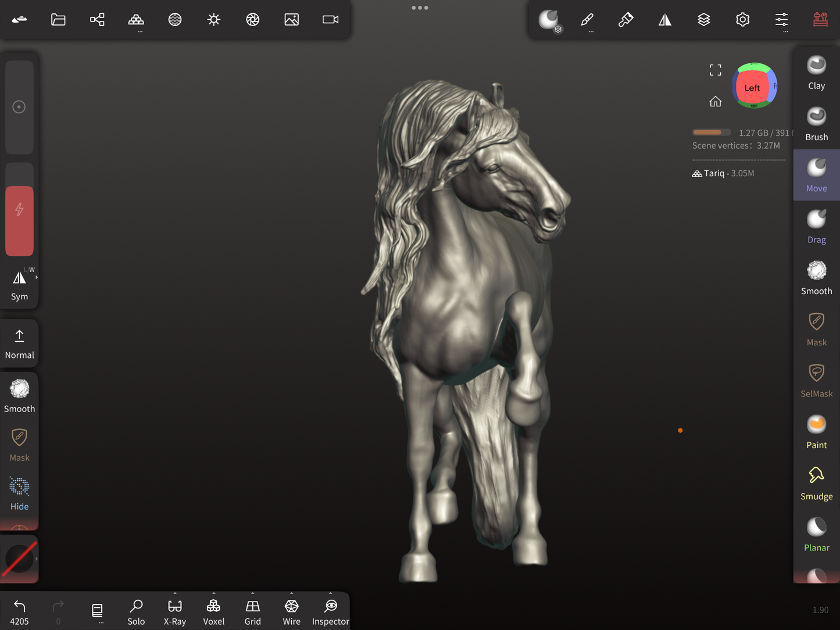
Task: Expand the Inspector options arrow
Action: (330, 594)
